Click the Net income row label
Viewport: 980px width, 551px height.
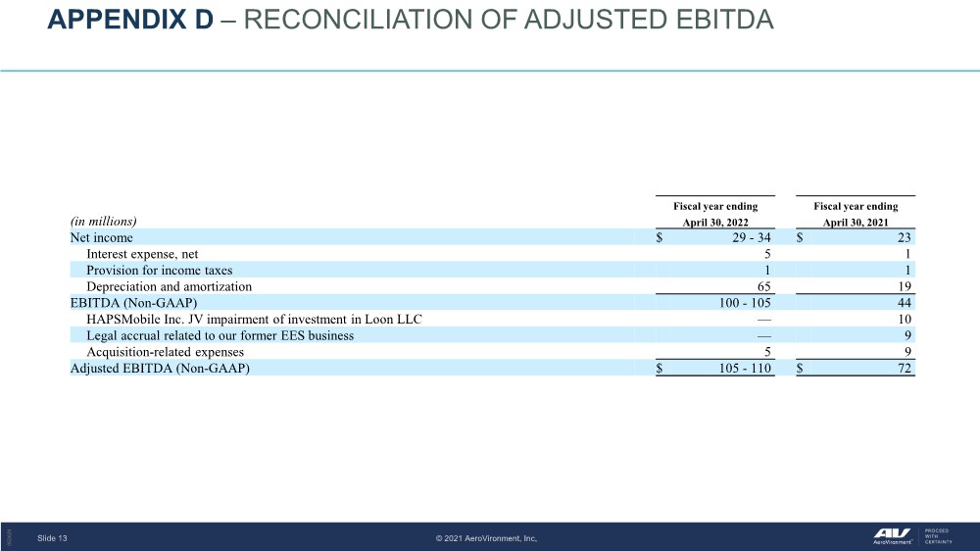click(x=101, y=237)
